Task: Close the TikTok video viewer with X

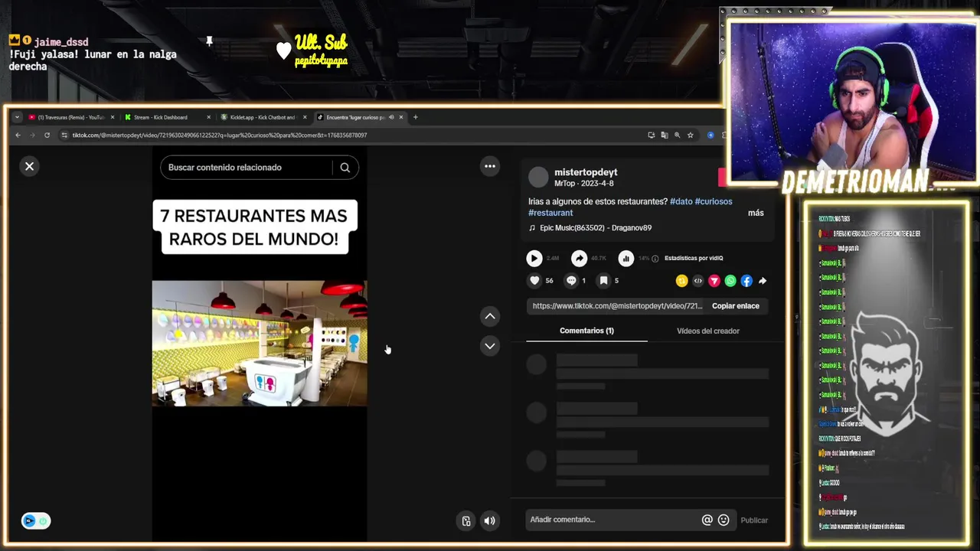Action: point(29,166)
